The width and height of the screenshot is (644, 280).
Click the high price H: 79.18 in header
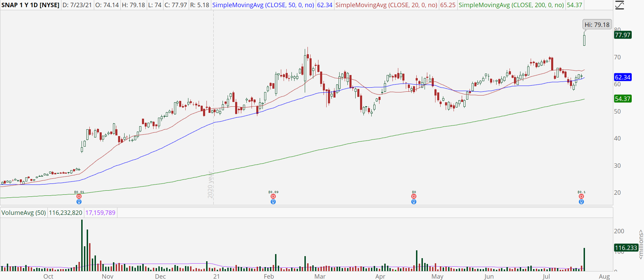(133, 5)
